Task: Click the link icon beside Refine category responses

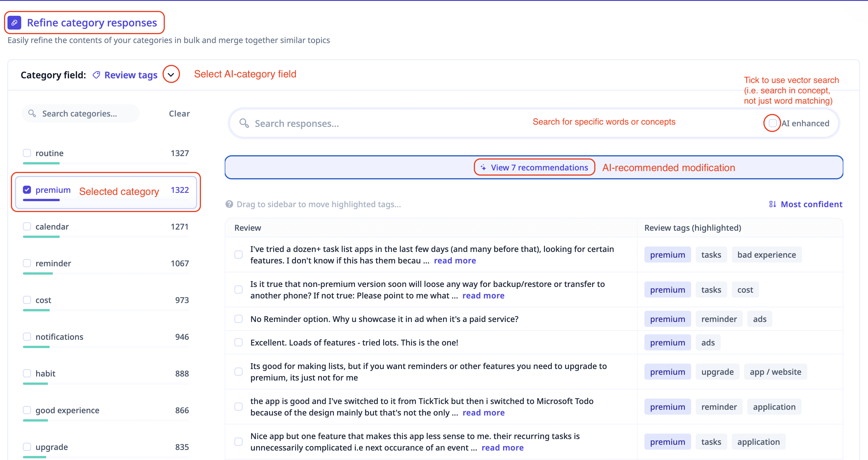Action: pos(14,23)
